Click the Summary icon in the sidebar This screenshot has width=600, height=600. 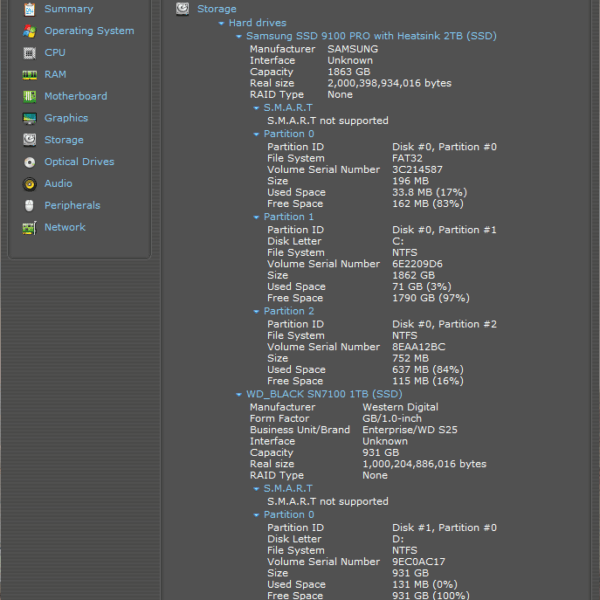(29, 9)
